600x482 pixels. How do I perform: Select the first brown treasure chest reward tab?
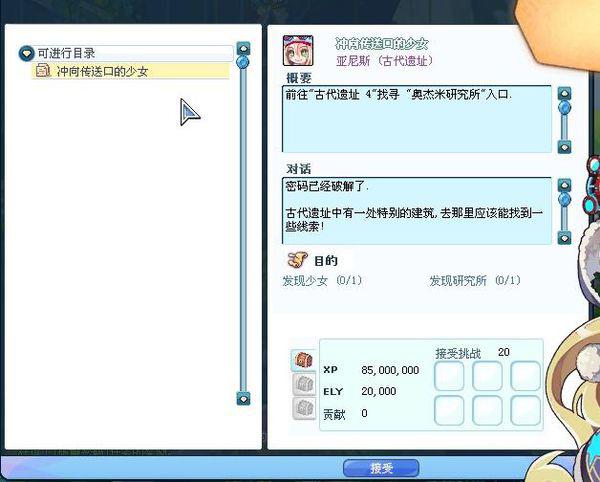(x=304, y=360)
